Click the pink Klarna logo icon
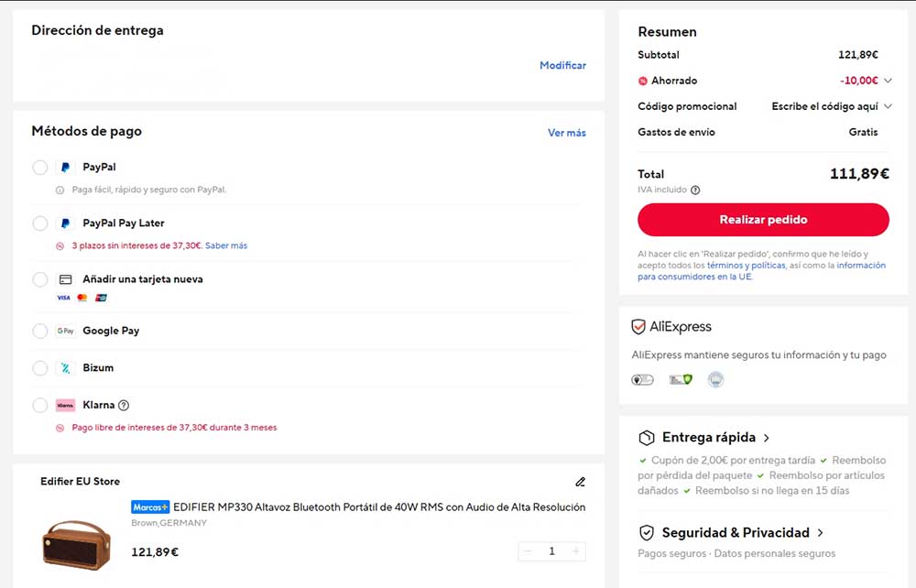The height and width of the screenshot is (588, 916). tap(65, 405)
